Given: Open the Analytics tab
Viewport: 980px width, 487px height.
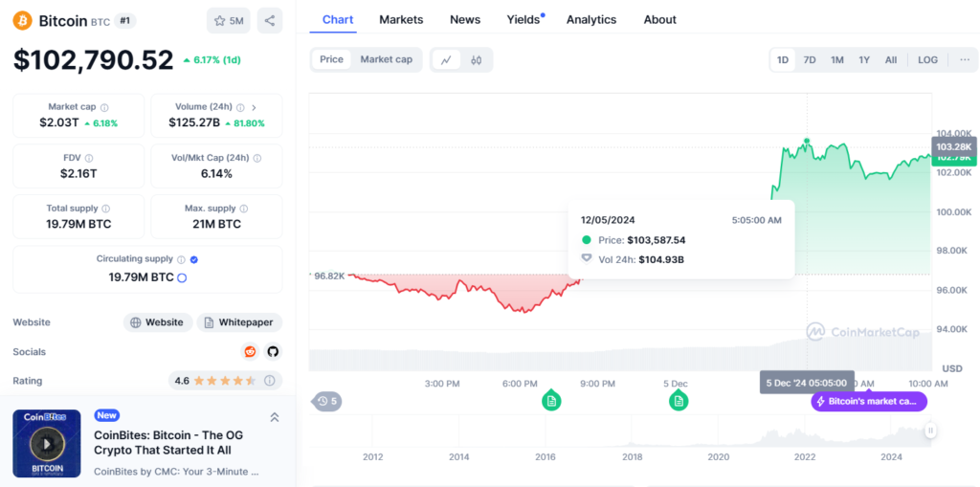Looking at the screenshot, I should [x=591, y=19].
